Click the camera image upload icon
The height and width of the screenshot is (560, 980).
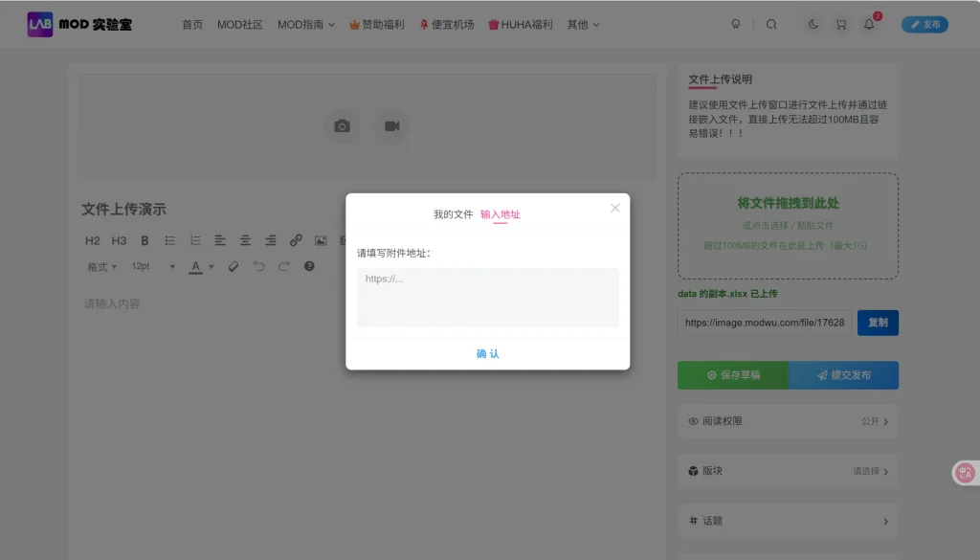(342, 126)
